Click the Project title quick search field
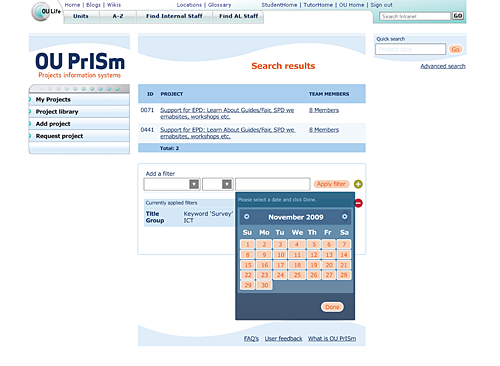The image size is (500, 366). (410, 49)
